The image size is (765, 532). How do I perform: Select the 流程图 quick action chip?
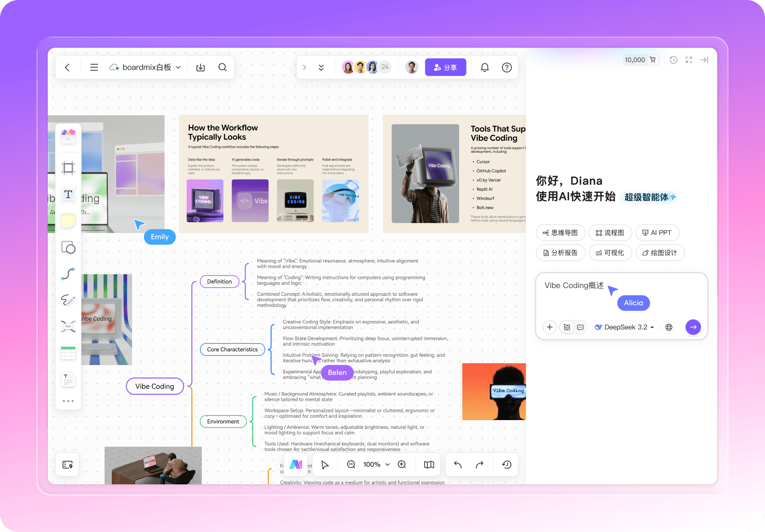pyautogui.click(x=610, y=233)
